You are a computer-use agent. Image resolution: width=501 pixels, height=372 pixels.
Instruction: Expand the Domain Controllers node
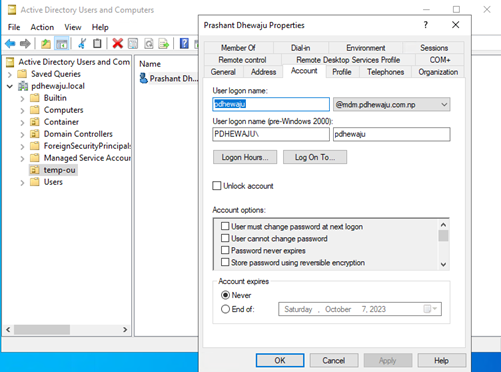[x=22, y=134]
